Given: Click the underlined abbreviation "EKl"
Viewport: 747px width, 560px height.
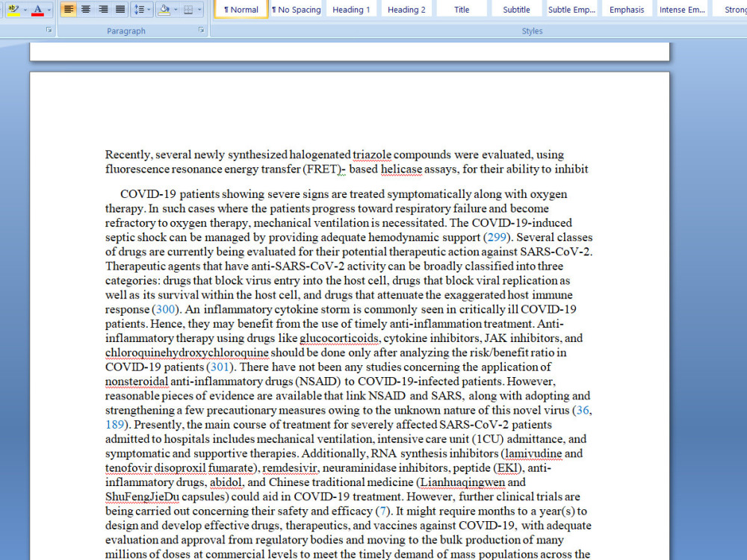Looking at the screenshot, I should click(x=507, y=467).
